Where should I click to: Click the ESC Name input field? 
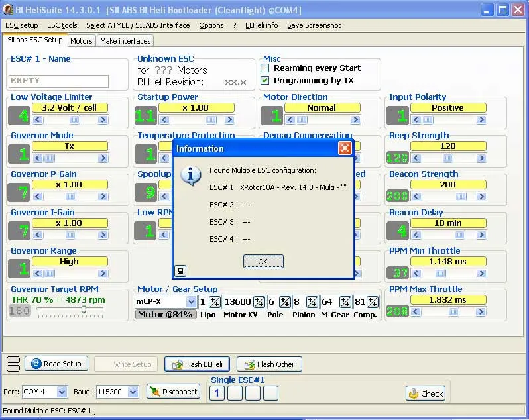(x=58, y=81)
